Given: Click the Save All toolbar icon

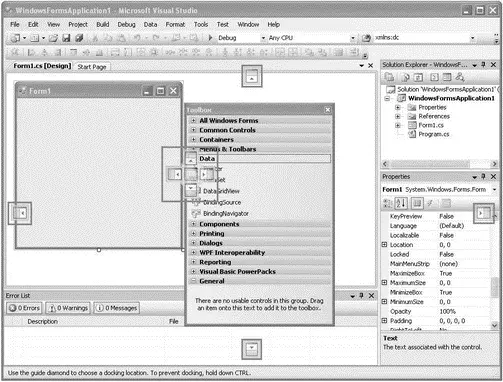Looking at the screenshot, I should coord(79,38).
